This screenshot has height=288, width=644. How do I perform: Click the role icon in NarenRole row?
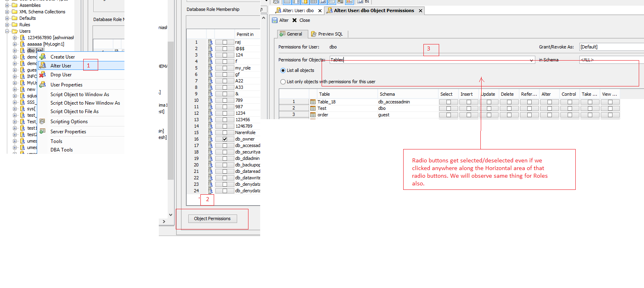[x=210, y=132]
